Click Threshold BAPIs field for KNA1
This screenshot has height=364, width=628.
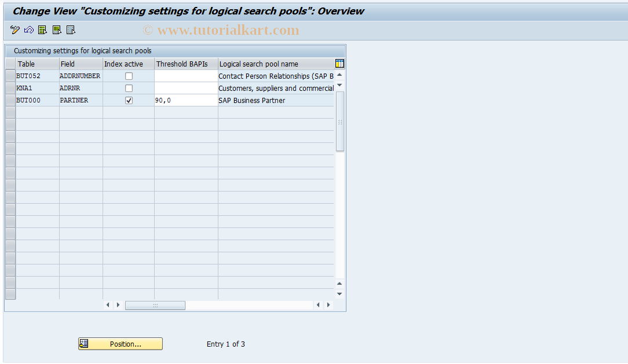point(186,88)
